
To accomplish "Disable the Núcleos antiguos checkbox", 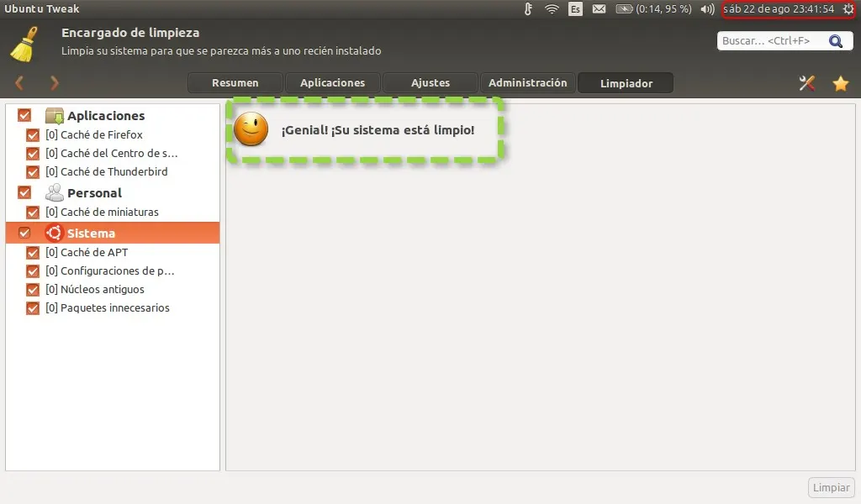I will [34, 290].
